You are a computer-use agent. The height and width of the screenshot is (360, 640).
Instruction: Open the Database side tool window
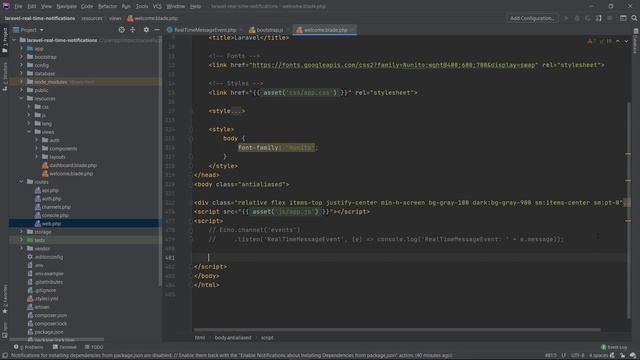pos(636,42)
